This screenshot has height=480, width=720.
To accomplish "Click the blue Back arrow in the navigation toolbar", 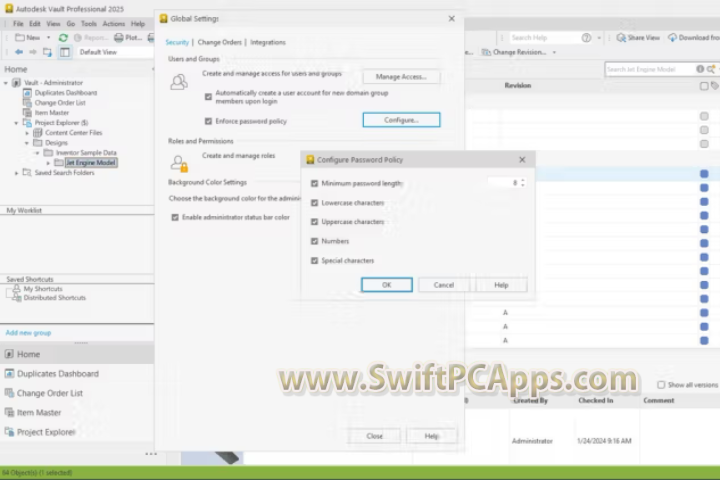I will [19, 52].
